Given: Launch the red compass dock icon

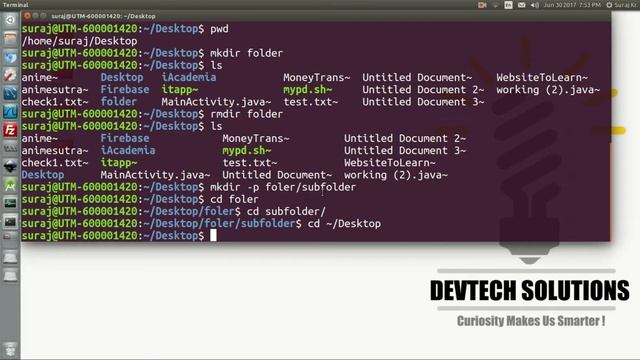Looking at the screenshot, I should click(10, 75).
